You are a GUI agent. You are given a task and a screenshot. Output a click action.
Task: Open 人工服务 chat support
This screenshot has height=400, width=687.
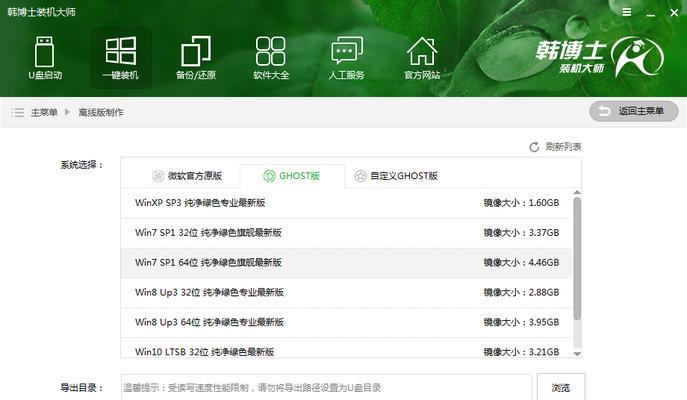[x=347, y=58]
